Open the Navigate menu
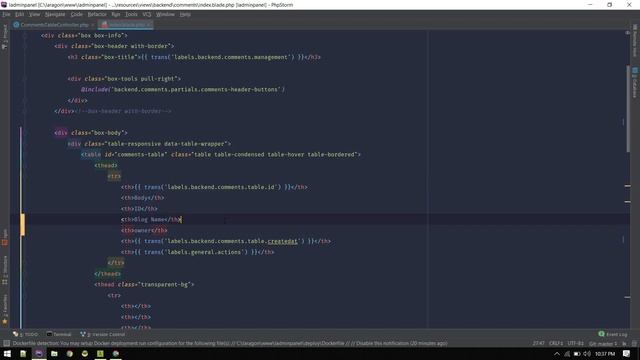The image size is (640, 360). click(x=55, y=14)
